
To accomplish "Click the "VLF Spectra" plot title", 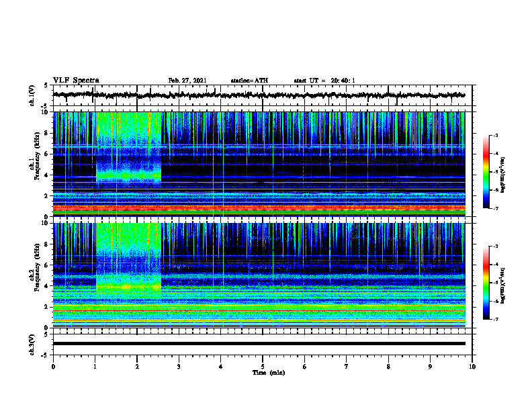I will coord(76,80).
